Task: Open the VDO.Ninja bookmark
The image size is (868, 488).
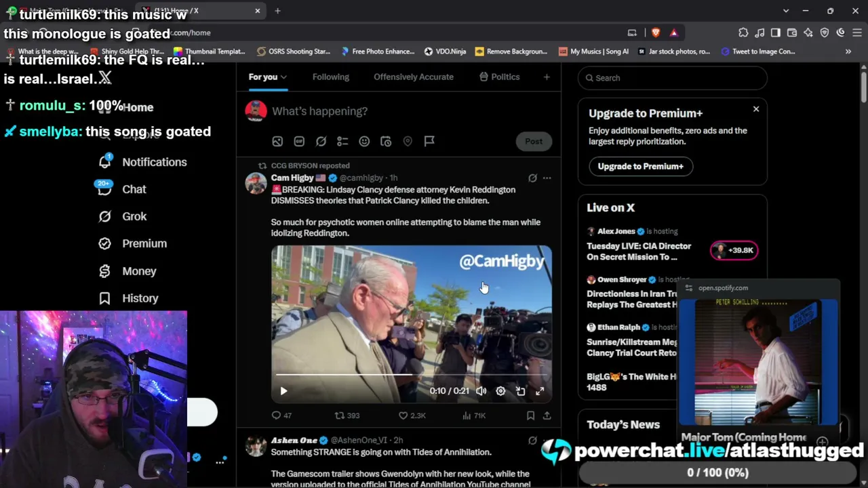Action: tap(445, 52)
